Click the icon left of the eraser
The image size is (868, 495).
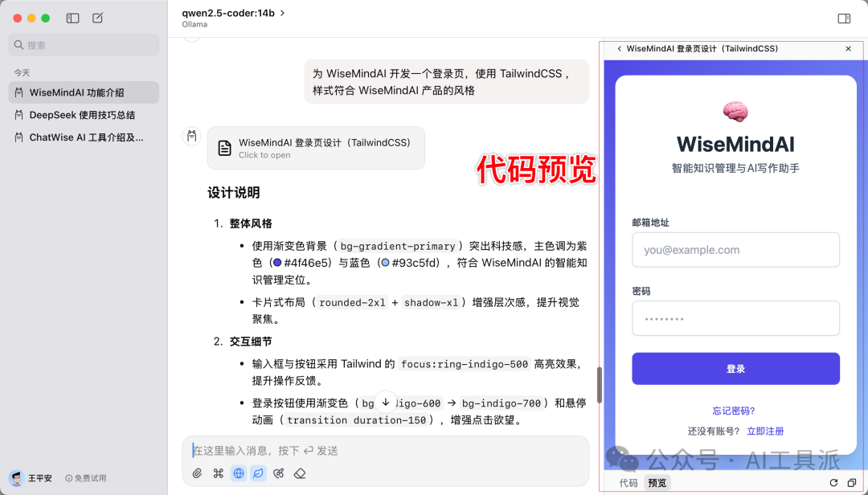tap(279, 473)
